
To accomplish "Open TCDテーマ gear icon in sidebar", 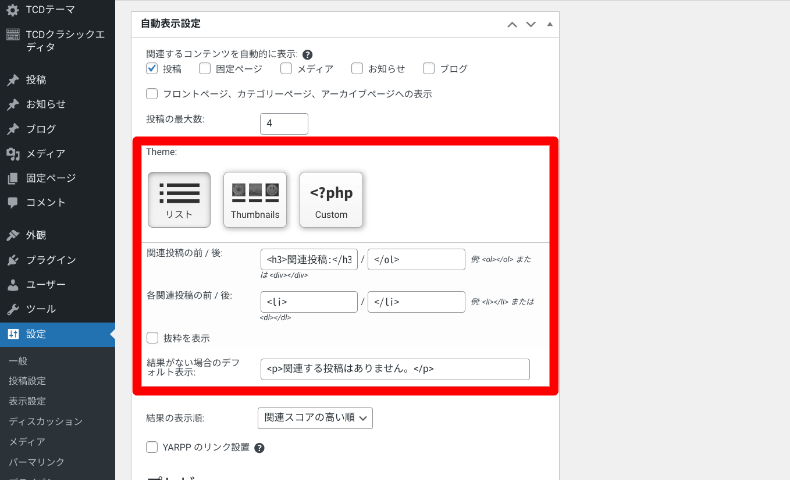I will click(13, 10).
